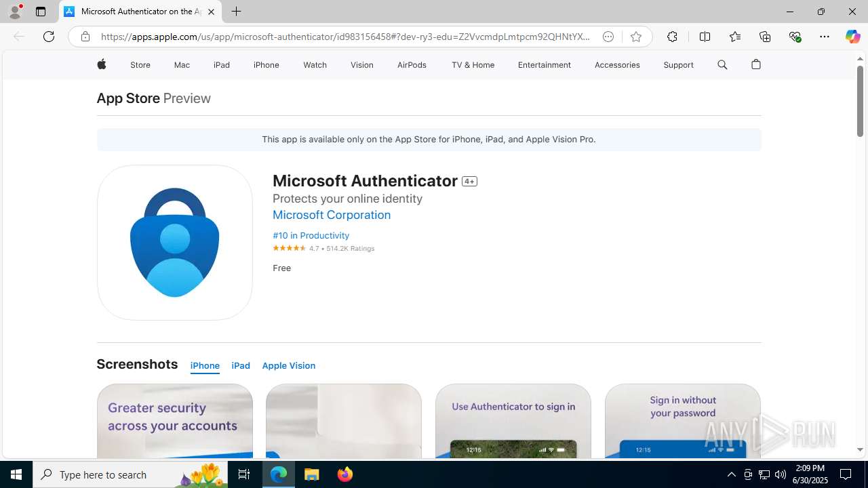Close the Microsoft Authenticator tab
868x488 pixels.
pos(211,12)
